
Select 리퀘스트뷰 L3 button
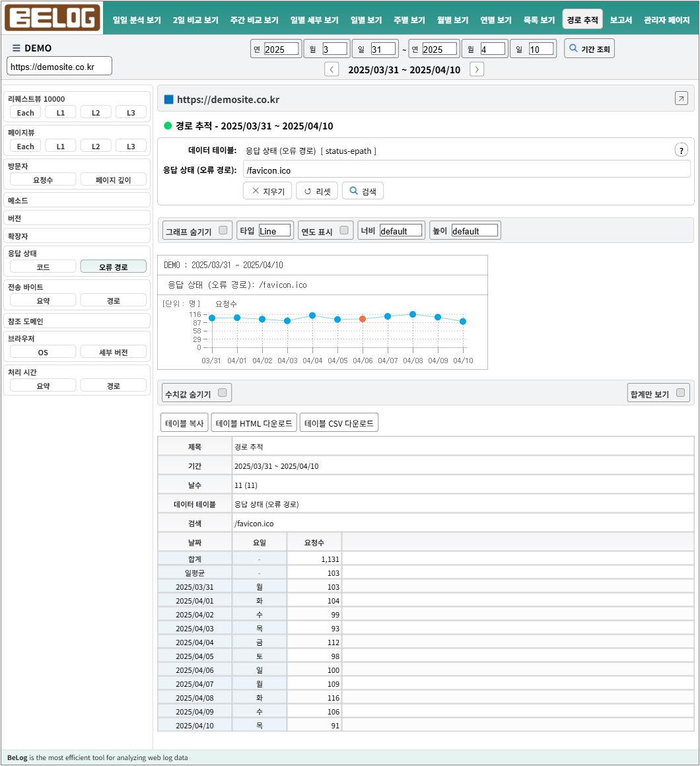click(x=131, y=112)
